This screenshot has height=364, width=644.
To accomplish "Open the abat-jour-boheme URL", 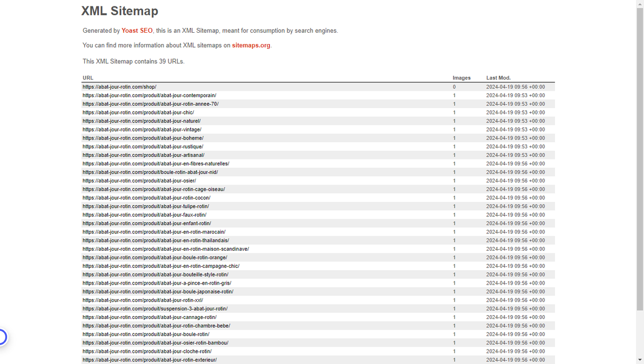I will (x=143, y=138).
